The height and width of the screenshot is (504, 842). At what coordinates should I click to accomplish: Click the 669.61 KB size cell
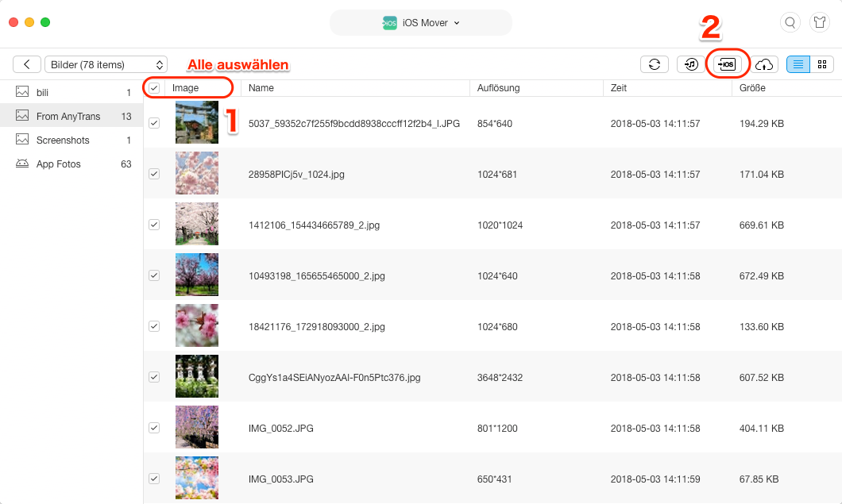[762, 225]
